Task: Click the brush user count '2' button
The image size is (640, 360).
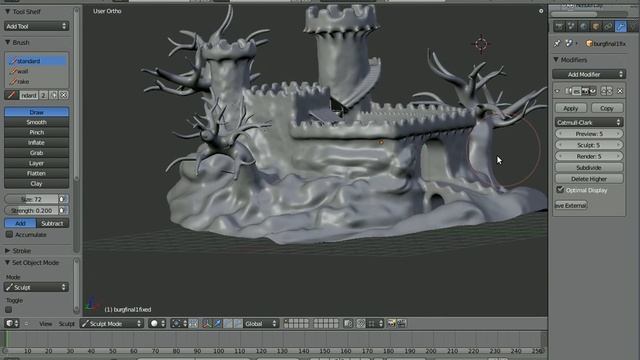Action: pos(43,95)
